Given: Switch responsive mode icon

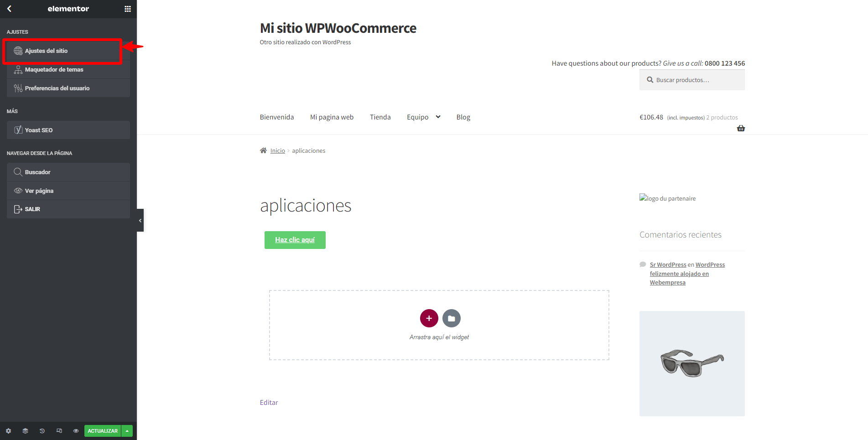Looking at the screenshot, I should 59,431.
